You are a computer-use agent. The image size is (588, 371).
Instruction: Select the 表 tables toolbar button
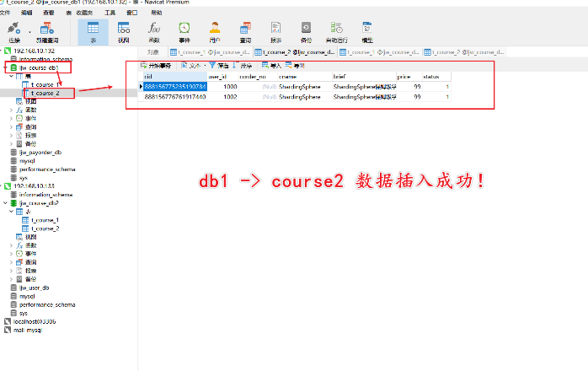pos(93,32)
